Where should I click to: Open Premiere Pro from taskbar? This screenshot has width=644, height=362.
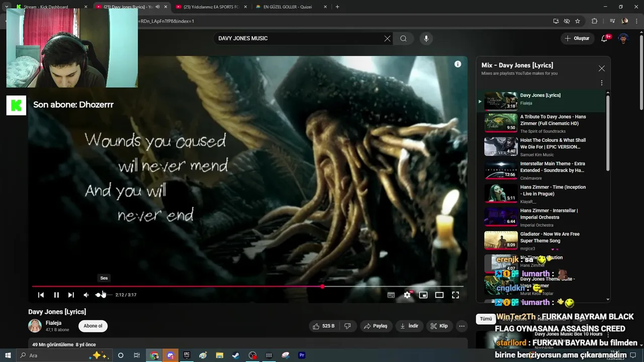302,355
